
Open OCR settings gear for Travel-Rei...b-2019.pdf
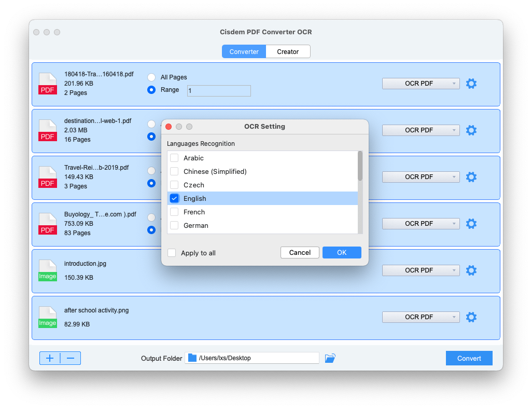click(x=471, y=176)
